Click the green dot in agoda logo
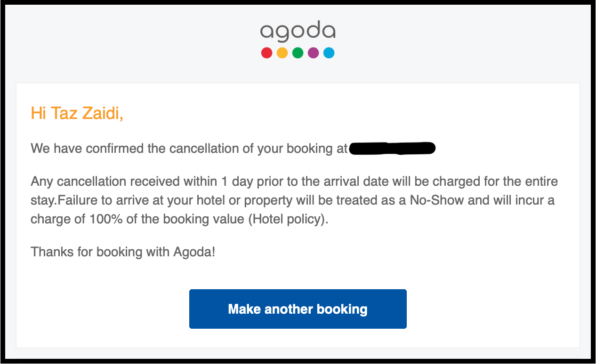Viewport: 596px width, 364px height. [x=298, y=53]
